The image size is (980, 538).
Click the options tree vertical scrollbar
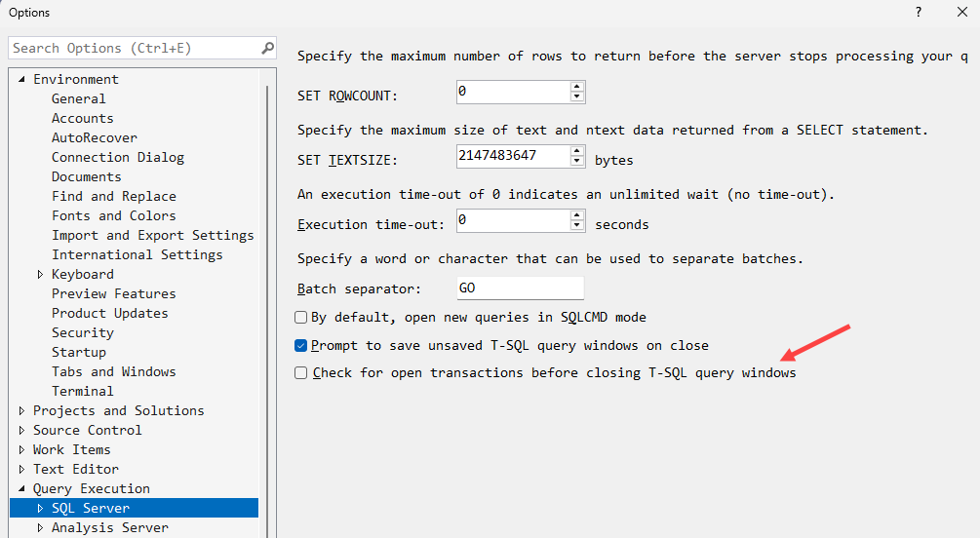268,292
